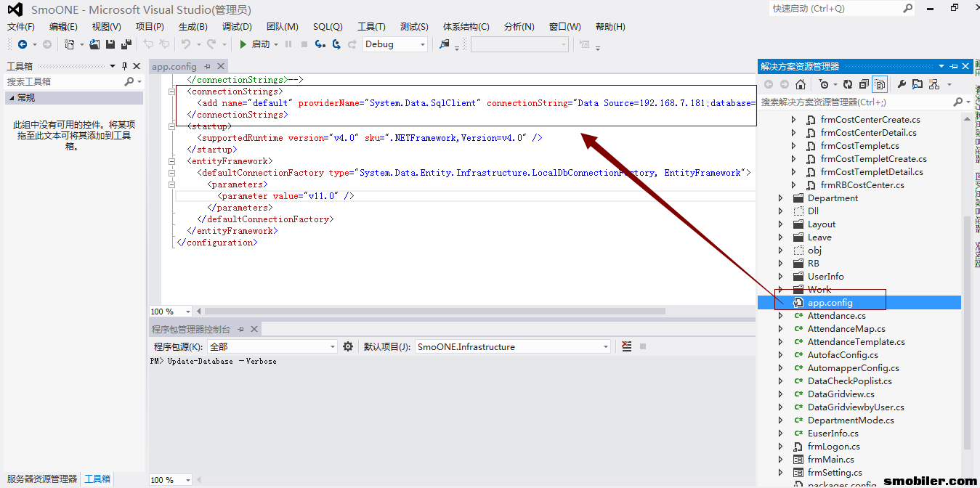This screenshot has width=980, height=488.
Task: Click the Redo arrow icon
Action: (x=211, y=44)
